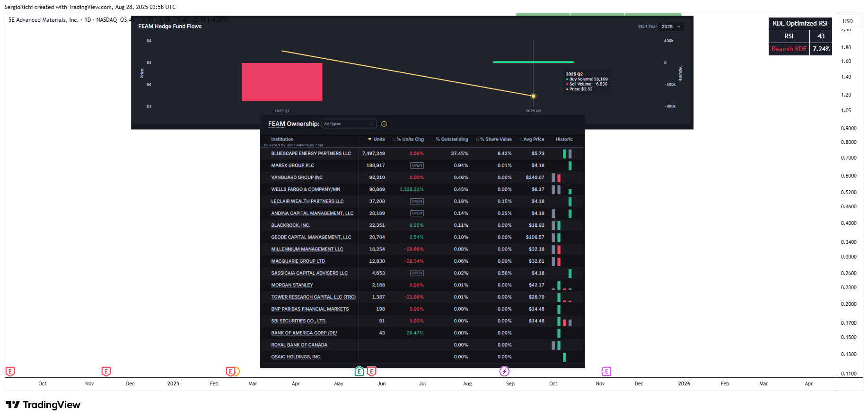Click the 5E Advanced Materials, Inc. symbol title
Viewport: 868px width, 419px height.
(x=44, y=20)
